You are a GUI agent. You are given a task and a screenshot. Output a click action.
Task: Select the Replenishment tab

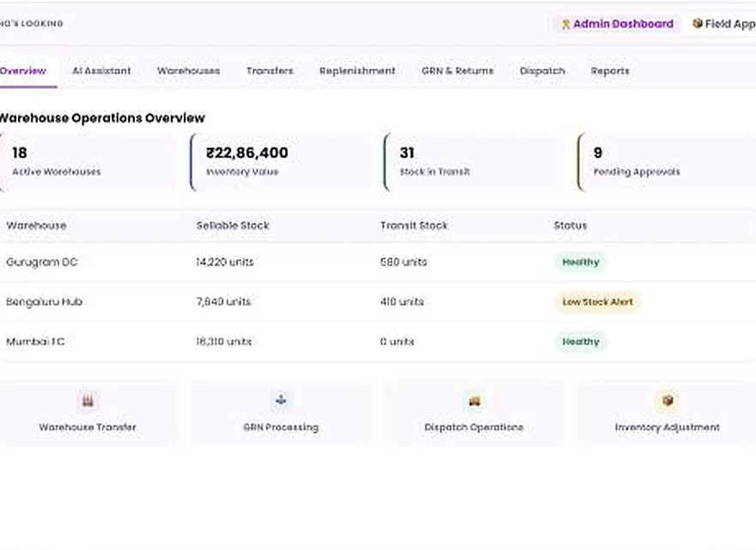pyautogui.click(x=357, y=71)
